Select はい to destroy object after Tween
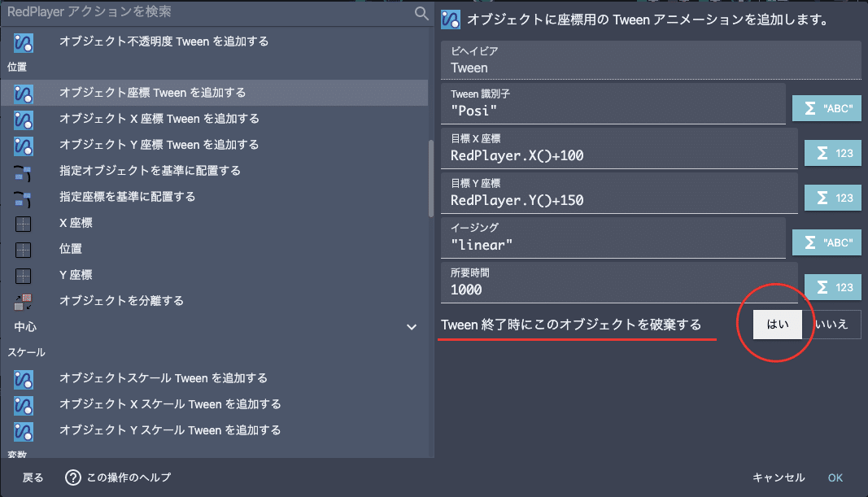This screenshot has width=868, height=497. pos(778,324)
